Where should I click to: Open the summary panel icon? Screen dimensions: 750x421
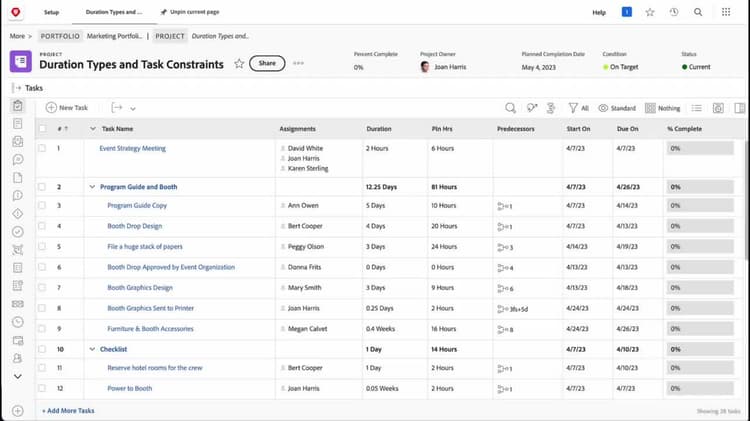739,108
